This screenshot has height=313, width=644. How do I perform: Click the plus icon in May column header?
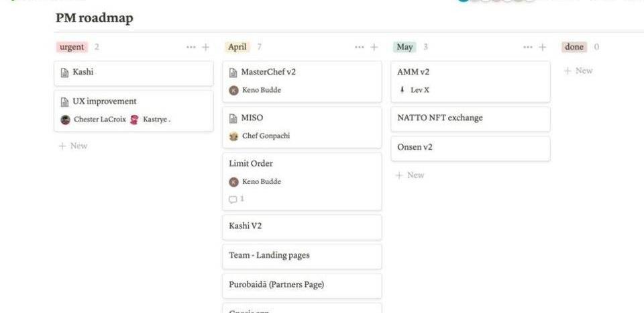click(x=543, y=48)
